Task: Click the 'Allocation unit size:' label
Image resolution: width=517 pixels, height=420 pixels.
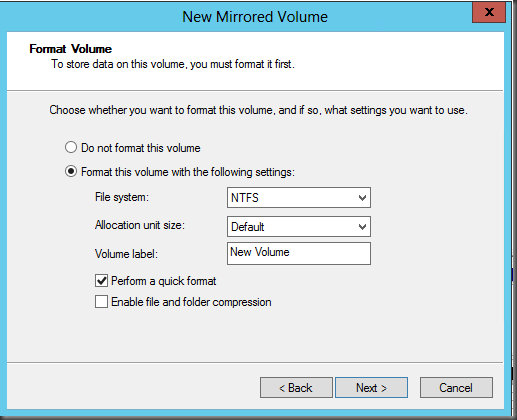Action: (x=140, y=225)
